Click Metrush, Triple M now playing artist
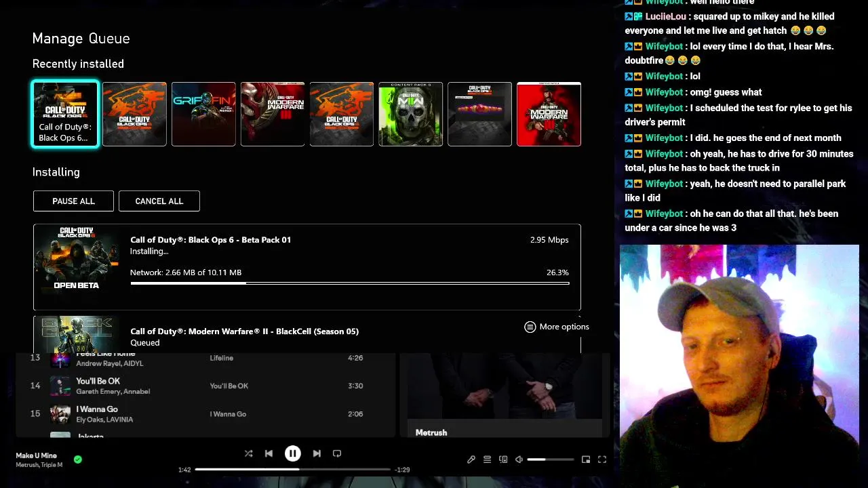The width and height of the screenshot is (868, 488). 39,465
